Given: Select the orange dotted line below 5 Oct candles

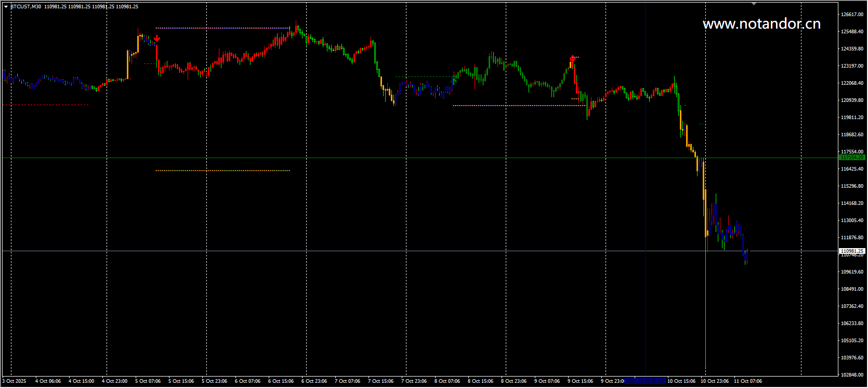Looking at the screenshot, I should click(x=222, y=171).
